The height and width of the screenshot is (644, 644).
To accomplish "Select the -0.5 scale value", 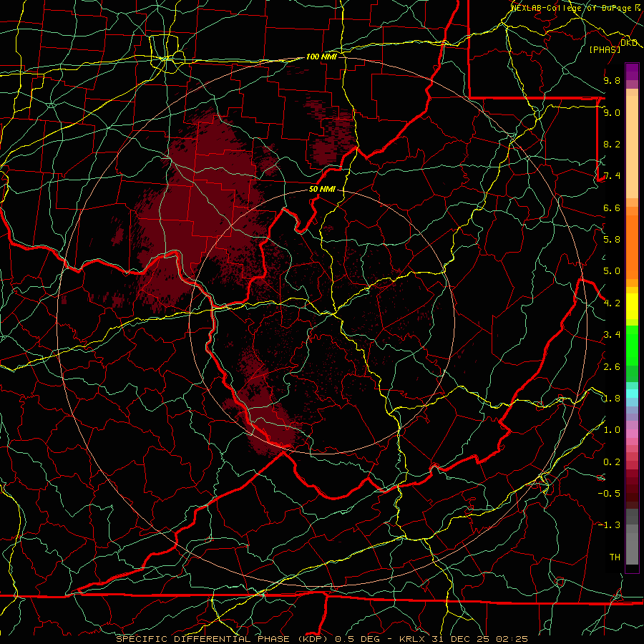I will tap(609, 494).
